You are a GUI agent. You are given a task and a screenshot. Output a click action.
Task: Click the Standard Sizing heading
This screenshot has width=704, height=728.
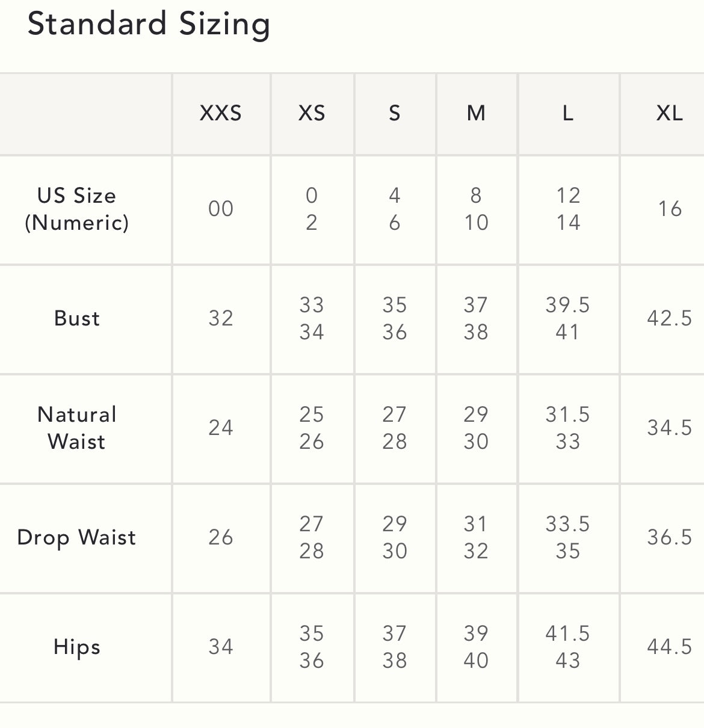[x=149, y=25]
